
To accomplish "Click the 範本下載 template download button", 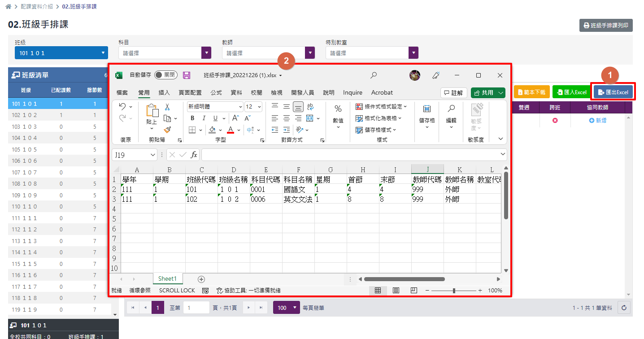I will click(x=531, y=92).
